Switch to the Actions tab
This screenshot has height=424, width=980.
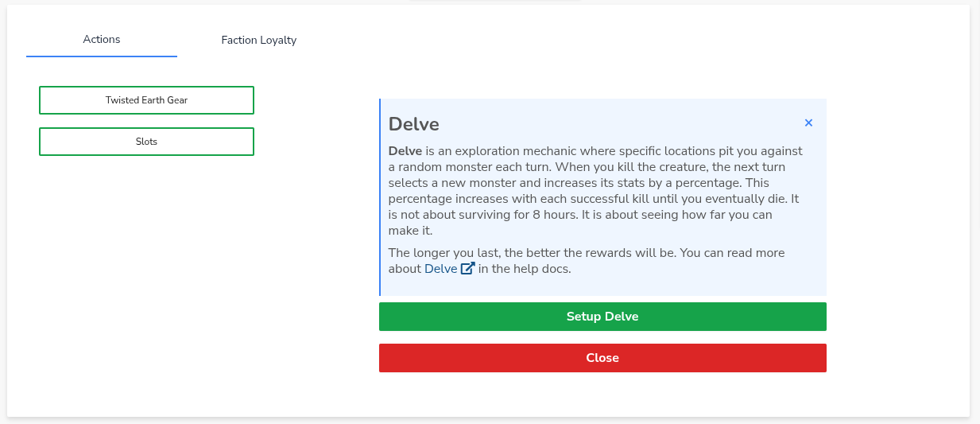point(102,40)
